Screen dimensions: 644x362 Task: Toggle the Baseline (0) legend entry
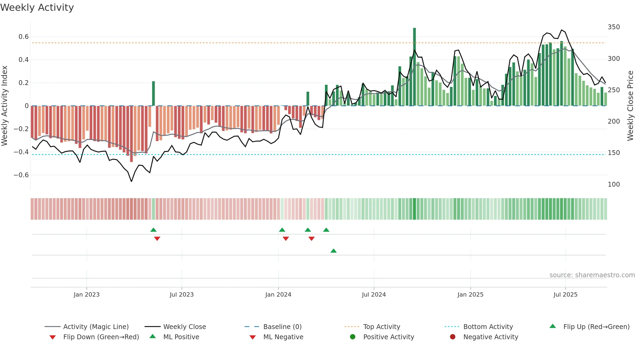[x=273, y=327]
